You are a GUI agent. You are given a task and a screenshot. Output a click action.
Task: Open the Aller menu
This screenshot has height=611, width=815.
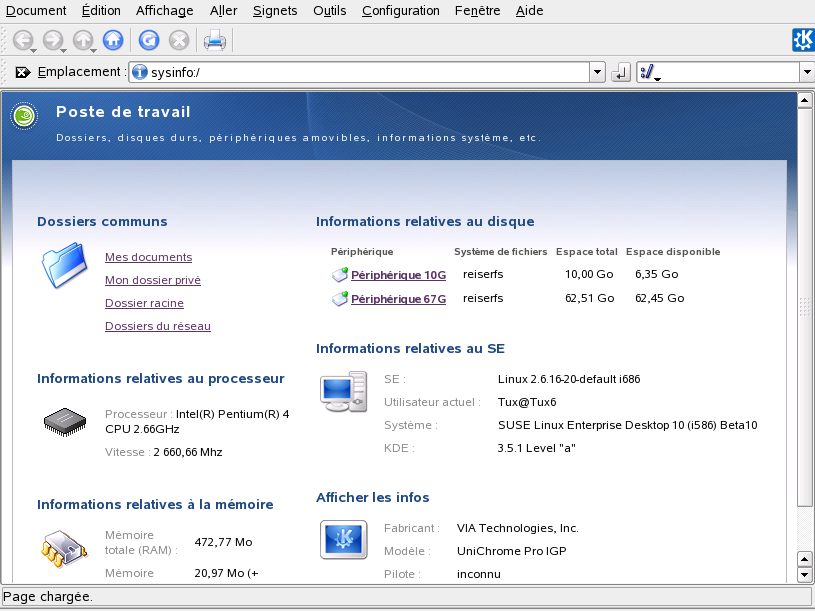pyautogui.click(x=224, y=10)
